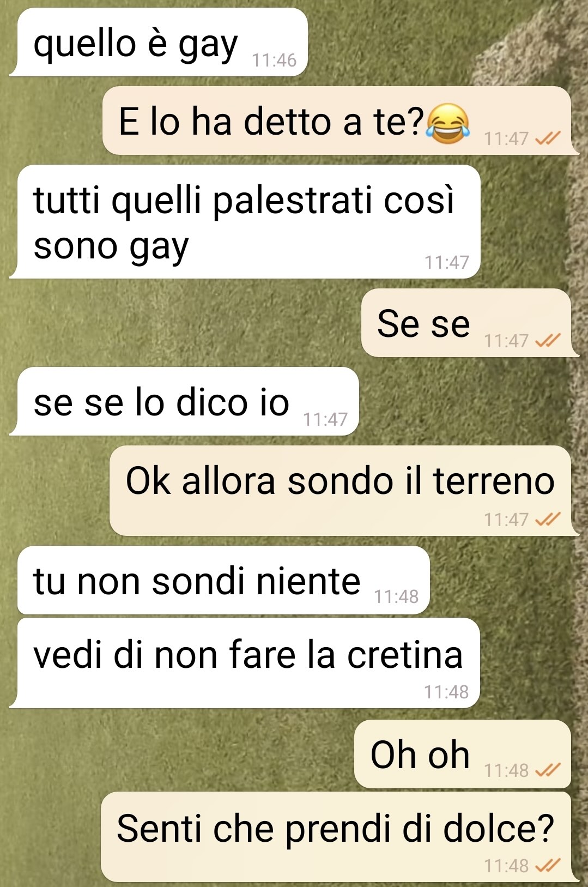The height and width of the screenshot is (887, 588).
Task: Tap the 11:48 timestamp under 'vedi di non fare la cretina'
Action: (x=446, y=692)
